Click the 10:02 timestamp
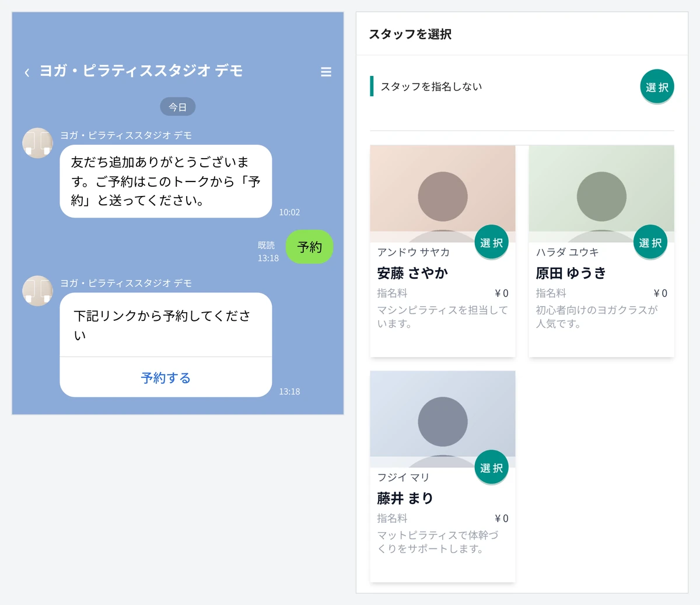 [x=289, y=212]
